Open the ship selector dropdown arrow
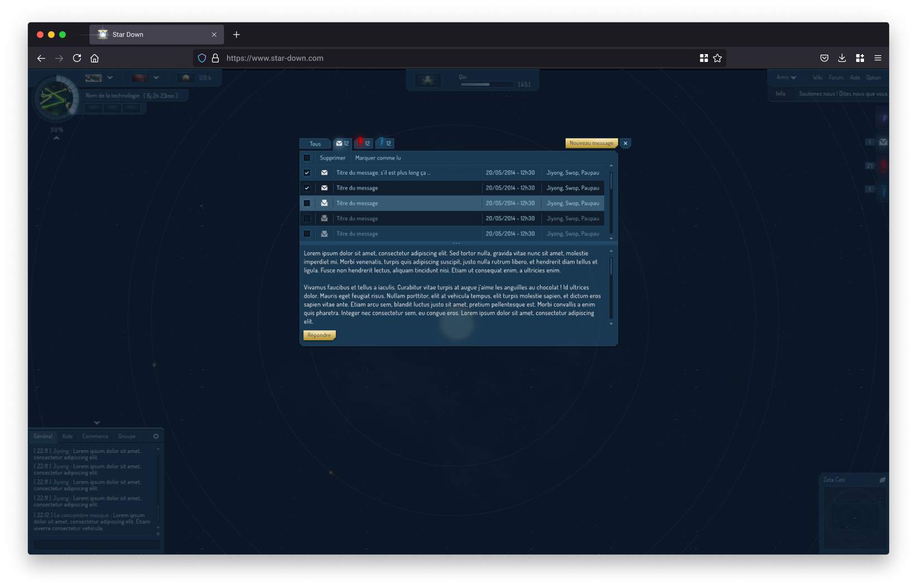Image resolution: width=917 pixels, height=588 pixels. point(110,78)
